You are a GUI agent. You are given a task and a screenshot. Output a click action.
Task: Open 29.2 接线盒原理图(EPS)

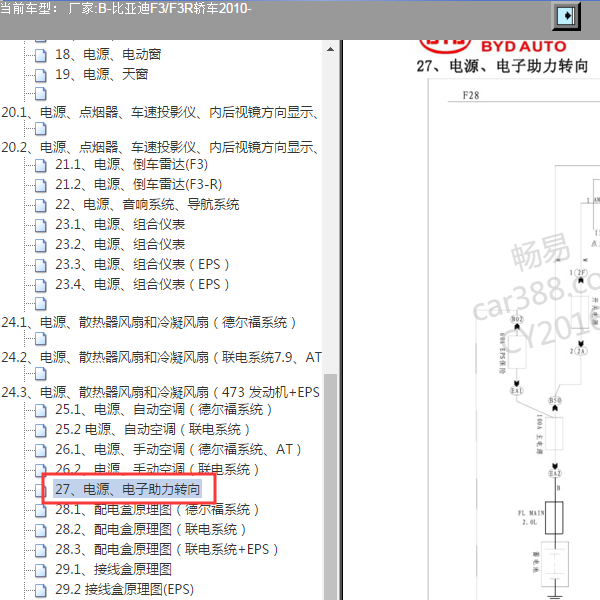(x=124, y=589)
